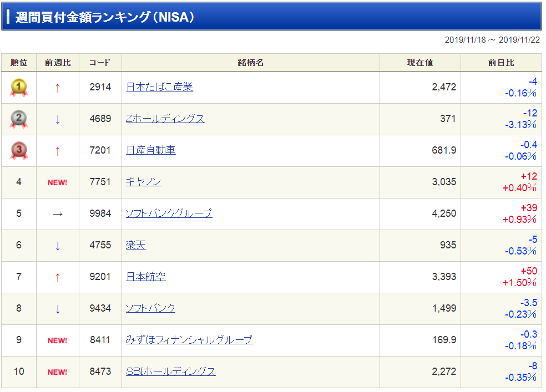Click the 前日比 column header
The width and height of the screenshot is (546, 392).
point(501,63)
